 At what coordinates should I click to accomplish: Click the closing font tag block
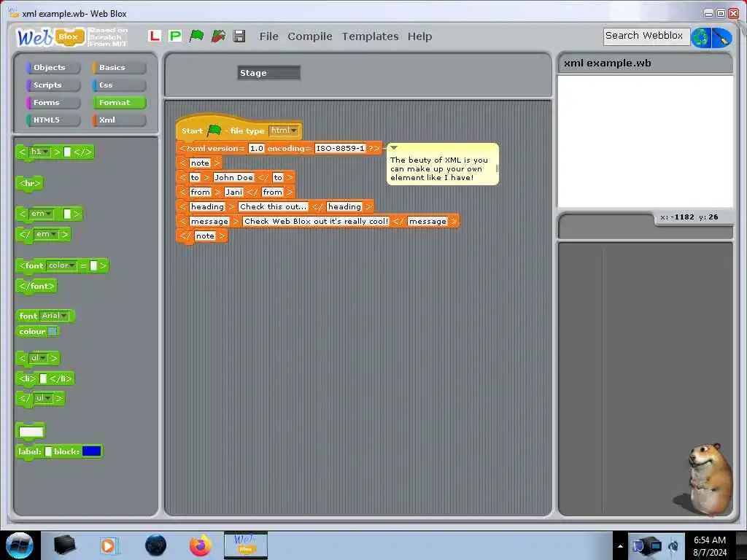pos(36,286)
